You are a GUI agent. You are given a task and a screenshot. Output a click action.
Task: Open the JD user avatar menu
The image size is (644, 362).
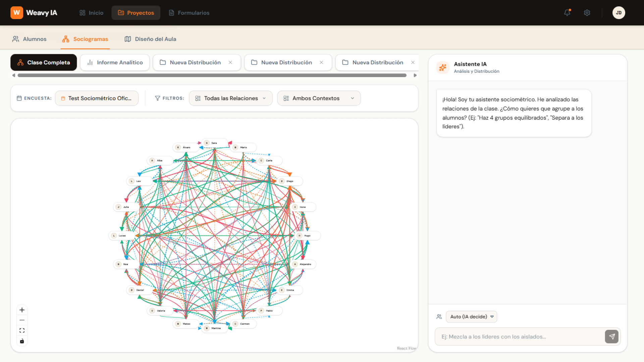(x=619, y=13)
